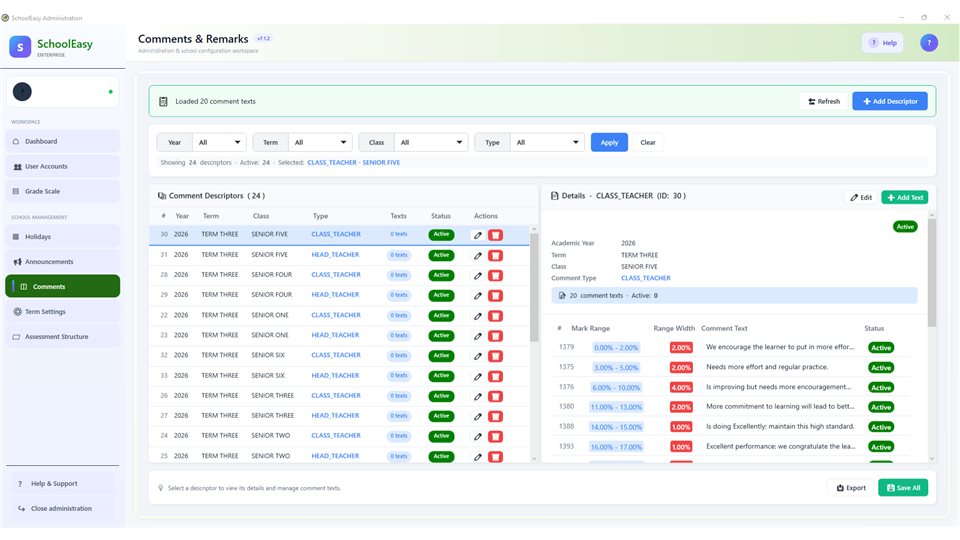The width and height of the screenshot is (960, 540).
Task: Click the Mark Range column header
Action: tap(590, 329)
